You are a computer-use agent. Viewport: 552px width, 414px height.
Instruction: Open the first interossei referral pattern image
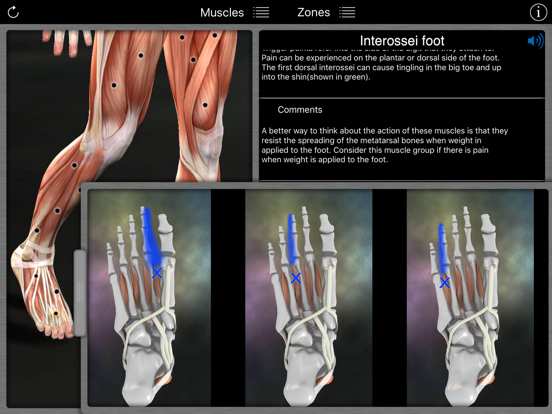point(149,298)
